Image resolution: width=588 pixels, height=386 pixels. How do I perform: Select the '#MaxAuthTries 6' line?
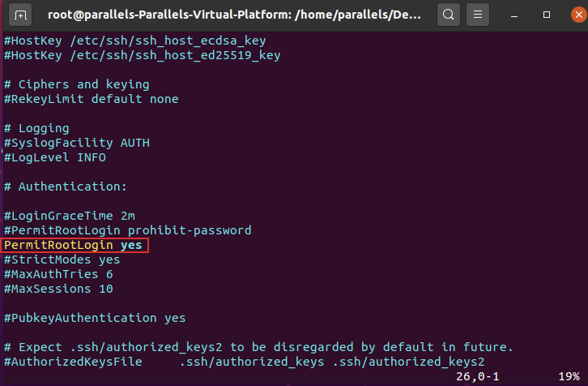pos(58,274)
